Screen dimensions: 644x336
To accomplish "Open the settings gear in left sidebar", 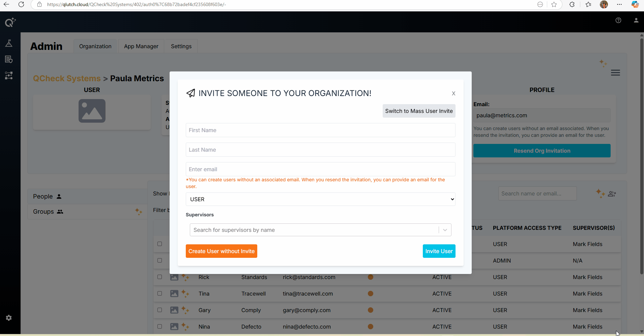I will [x=9, y=318].
